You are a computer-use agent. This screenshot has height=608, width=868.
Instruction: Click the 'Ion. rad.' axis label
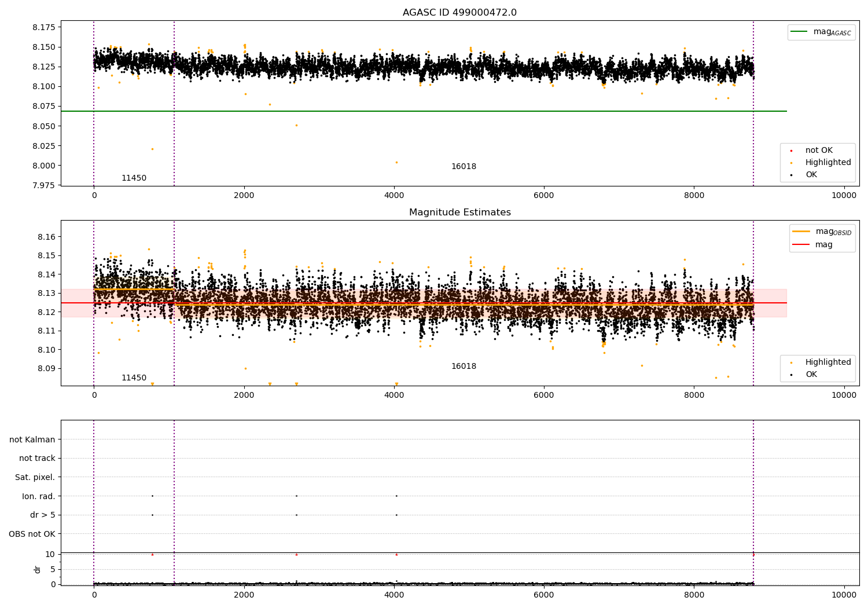click(39, 496)
